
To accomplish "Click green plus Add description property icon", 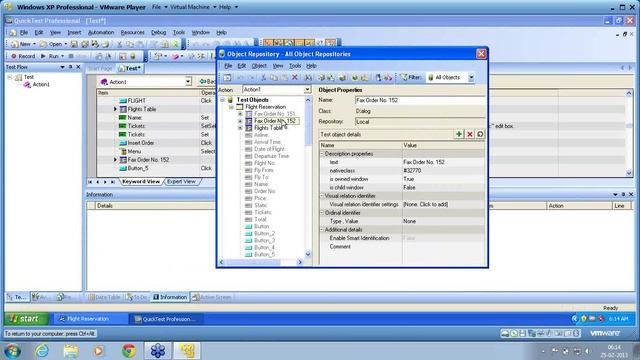I will [x=459, y=134].
